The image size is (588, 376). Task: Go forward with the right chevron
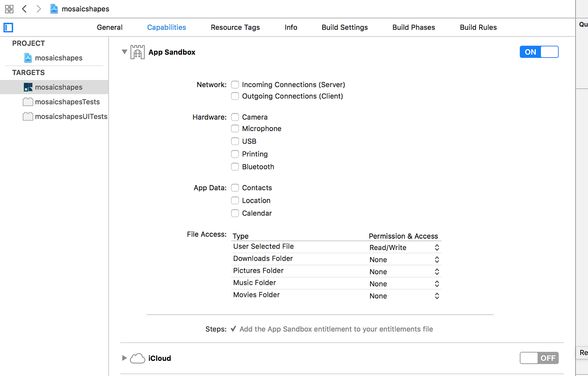[x=39, y=9]
